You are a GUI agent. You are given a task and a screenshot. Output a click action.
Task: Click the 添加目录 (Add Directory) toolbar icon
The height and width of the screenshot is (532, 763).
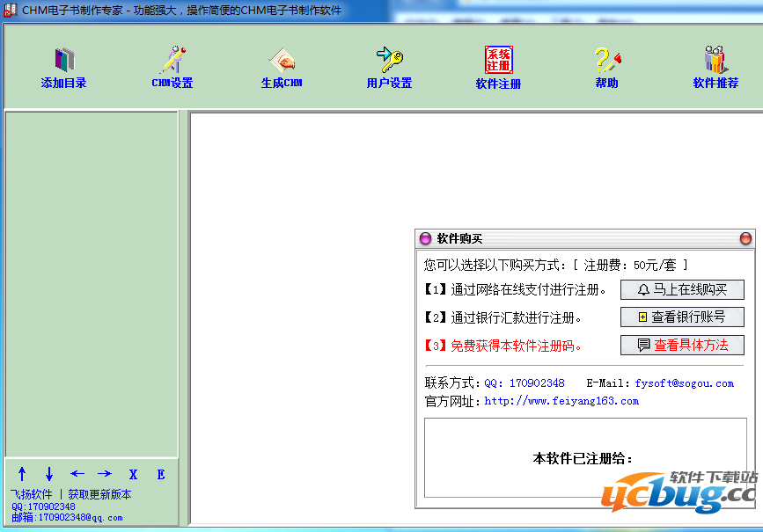coord(64,61)
